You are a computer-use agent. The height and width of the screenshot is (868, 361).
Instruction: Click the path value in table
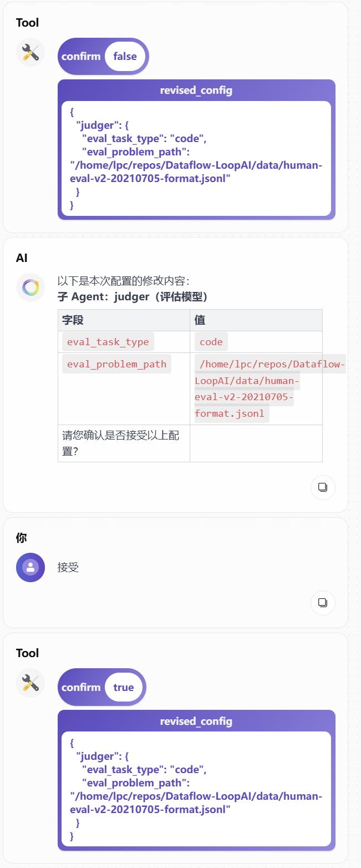point(256,388)
